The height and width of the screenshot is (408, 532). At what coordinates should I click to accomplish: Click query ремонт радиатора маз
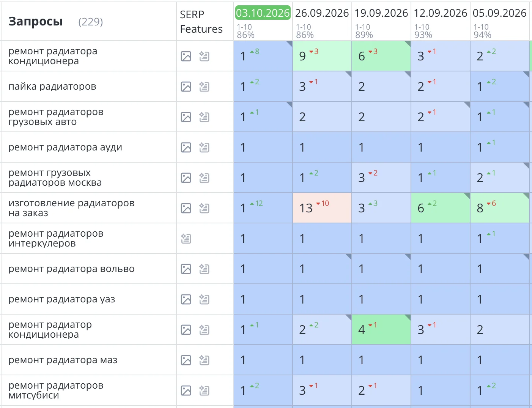63,360
